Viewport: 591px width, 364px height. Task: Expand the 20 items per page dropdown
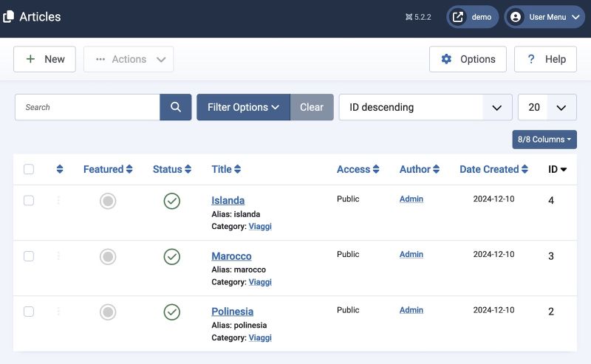pos(547,107)
